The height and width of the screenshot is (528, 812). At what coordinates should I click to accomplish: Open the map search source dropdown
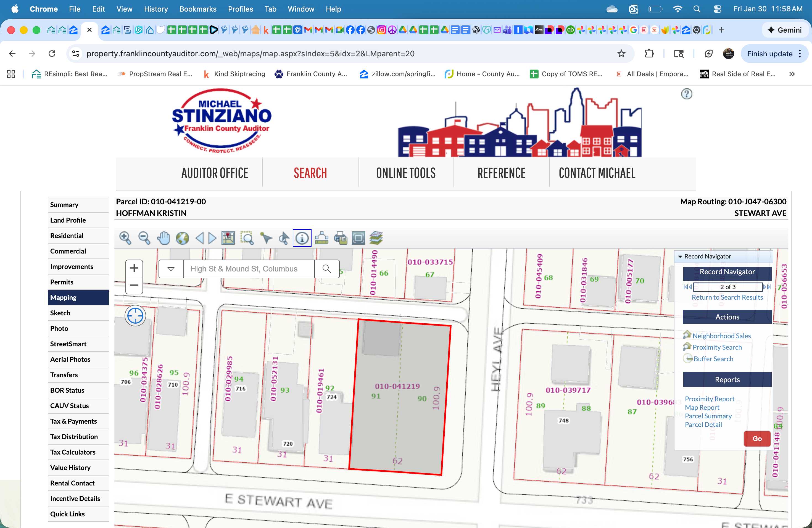tap(171, 269)
